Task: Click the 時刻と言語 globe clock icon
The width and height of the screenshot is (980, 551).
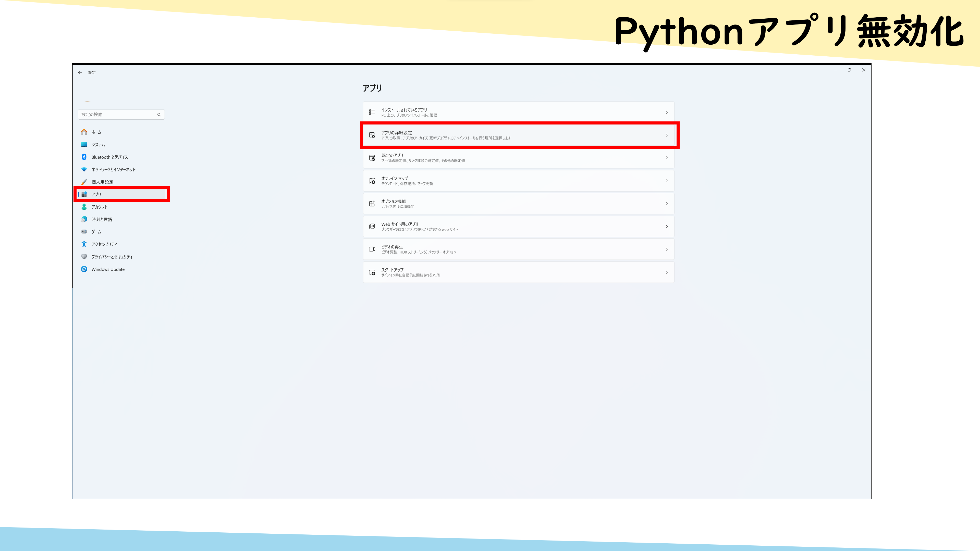Action: tap(84, 219)
